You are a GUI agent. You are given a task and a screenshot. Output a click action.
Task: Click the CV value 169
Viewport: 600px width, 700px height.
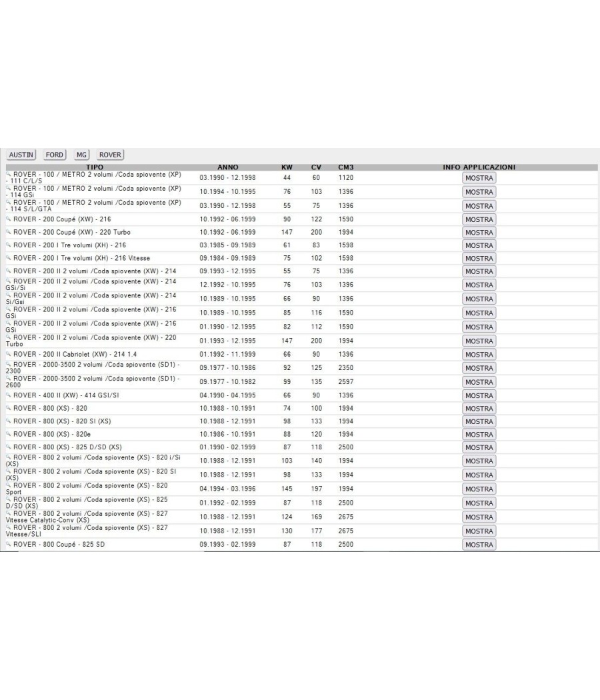(316, 517)
